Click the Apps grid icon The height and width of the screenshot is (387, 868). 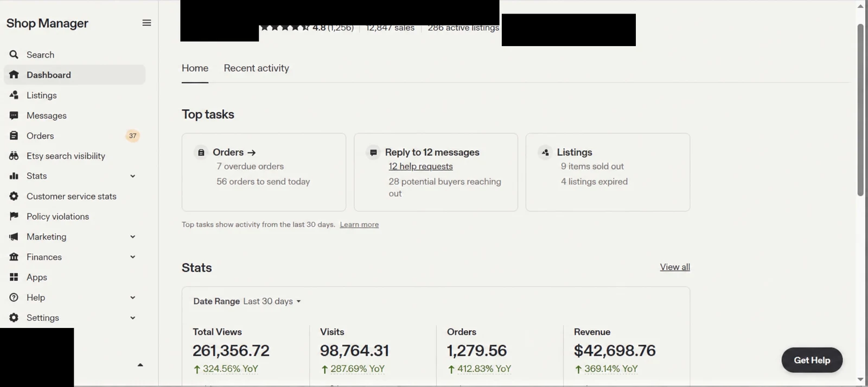(x=14, y=277)
